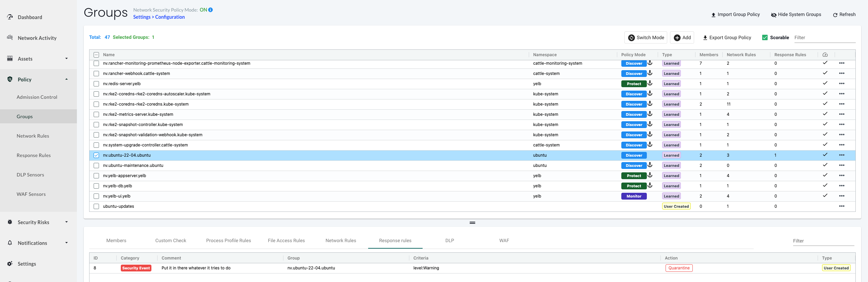Check the nv.yelb-db.yelb group checkbox
The width and height of the screenshot is (868, 282).
(96, 186)
